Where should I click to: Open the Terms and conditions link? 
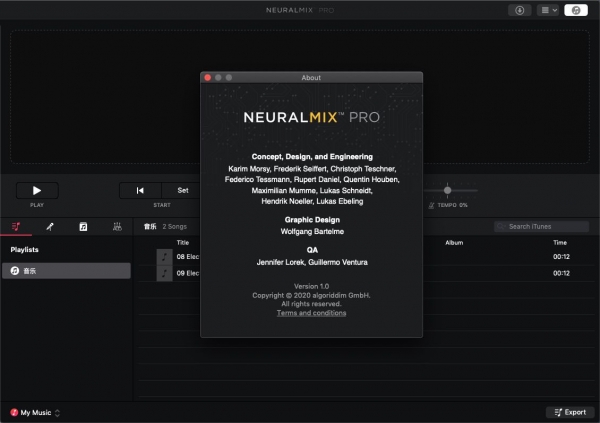(311, 313)
